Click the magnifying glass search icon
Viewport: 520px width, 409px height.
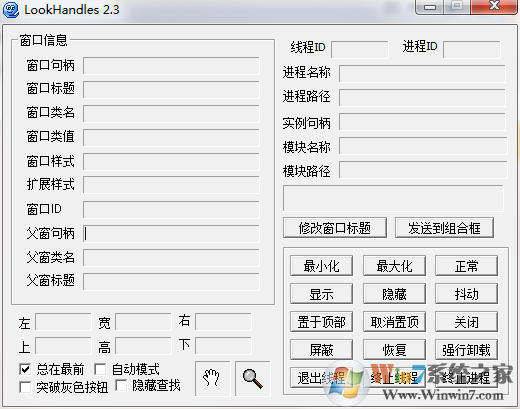[252, 378]
